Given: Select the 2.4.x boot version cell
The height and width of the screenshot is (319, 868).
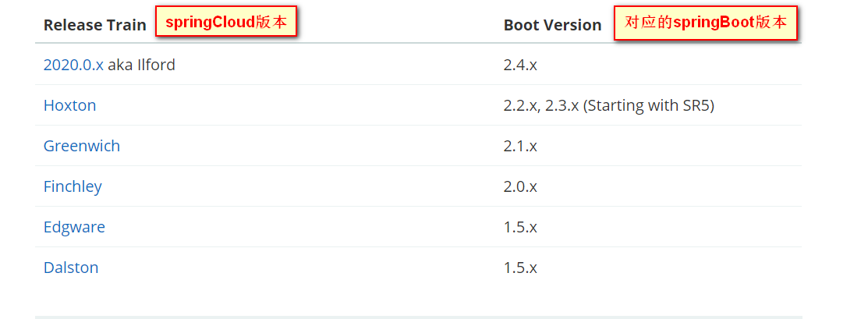Looking at the screenshot, I should coord(520,65).
